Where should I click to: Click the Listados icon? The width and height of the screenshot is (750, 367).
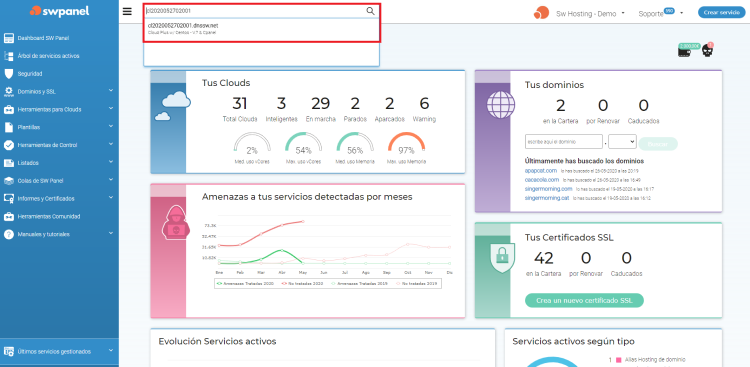pyautogui.click(x=9, y=163)
